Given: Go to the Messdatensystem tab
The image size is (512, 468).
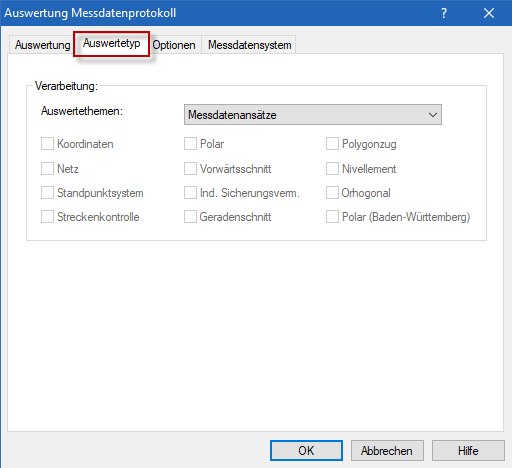Looking at the screenshot, I should click(250, 45).
